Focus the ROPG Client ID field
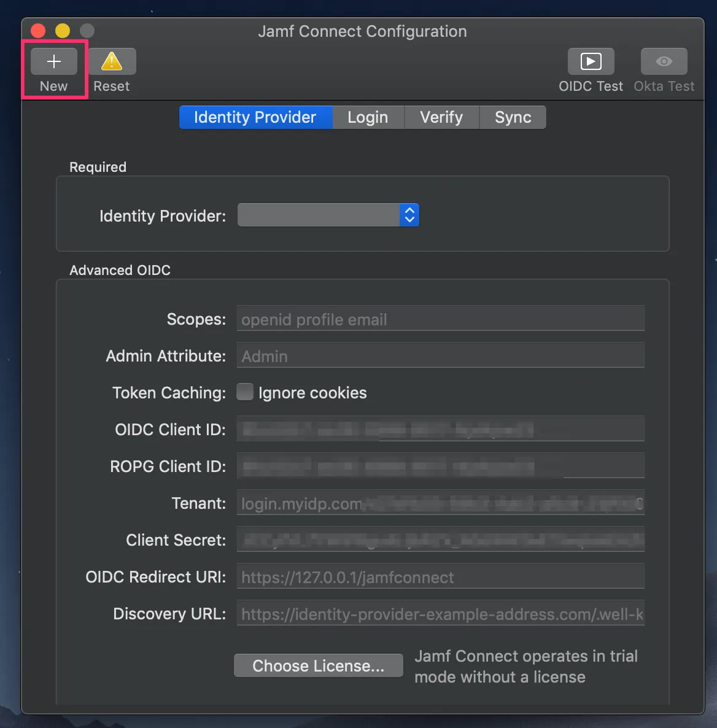Viewport: 717px width, 728px height. click(x=440, y=466)
